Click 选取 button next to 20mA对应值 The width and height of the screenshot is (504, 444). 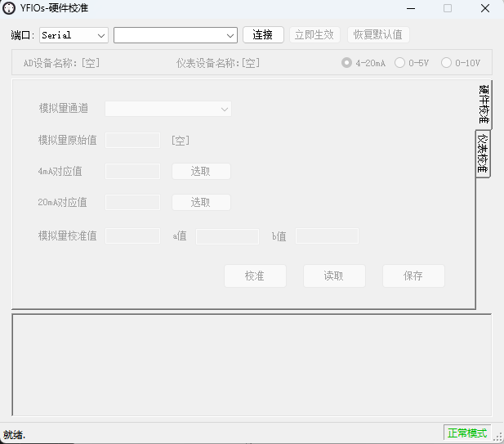pyautogui.click(x=201, y=202)
